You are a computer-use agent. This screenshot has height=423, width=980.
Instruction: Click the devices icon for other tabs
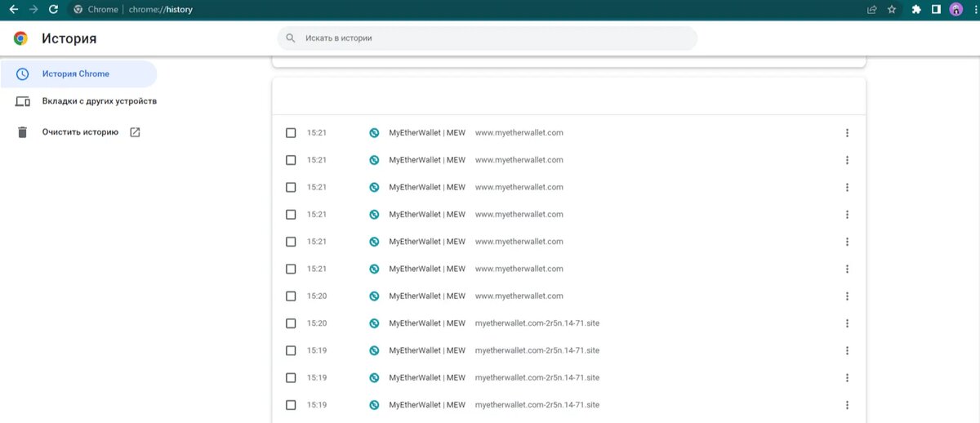tap(23, 102)
